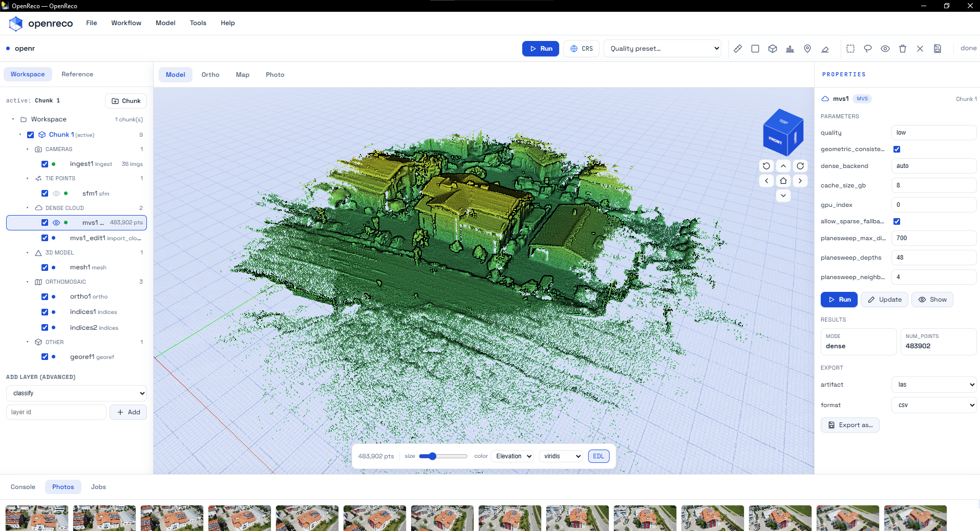This screenshot has height=531, width=980.
Task: Adjust the point size slider
Action: pos(443,456)
